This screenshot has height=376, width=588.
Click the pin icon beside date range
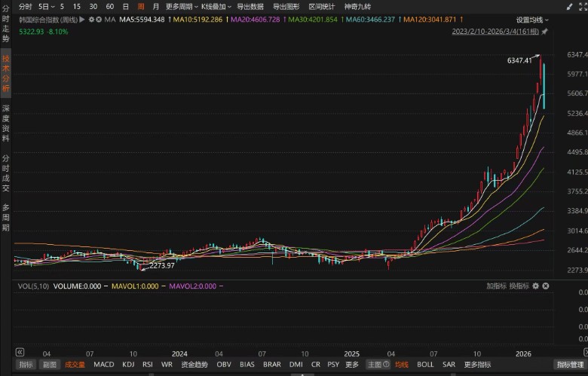click(545, 32)
